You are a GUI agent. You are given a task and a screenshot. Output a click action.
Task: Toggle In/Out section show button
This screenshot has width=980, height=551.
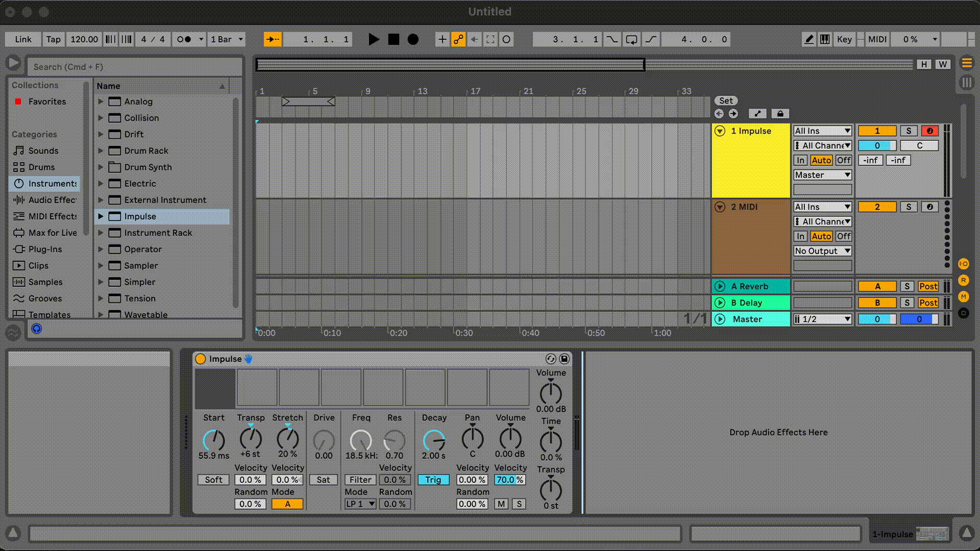coord(964,264)
